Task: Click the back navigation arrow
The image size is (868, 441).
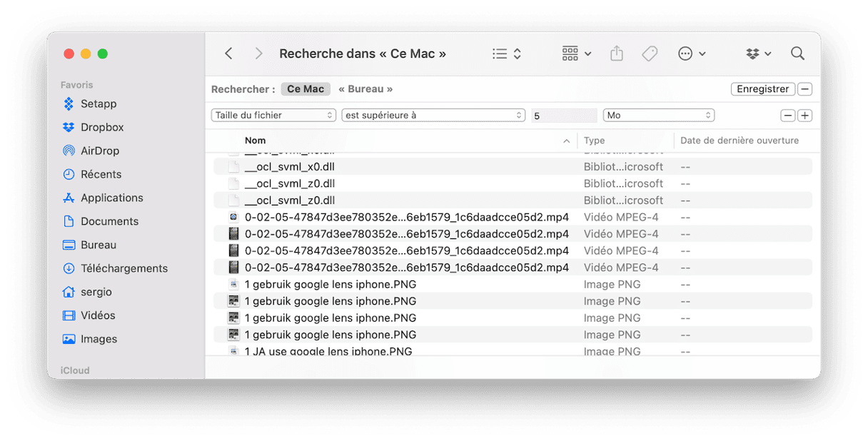Action: (x=228, y=54)
